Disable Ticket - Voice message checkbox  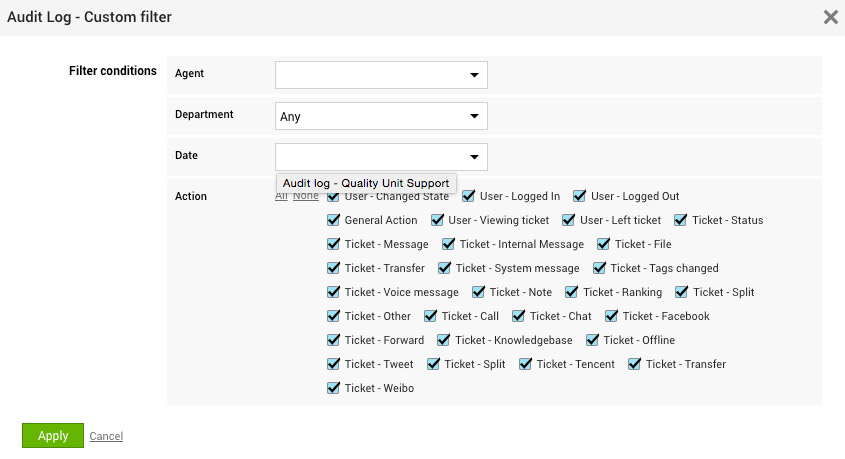click(335, 292)
